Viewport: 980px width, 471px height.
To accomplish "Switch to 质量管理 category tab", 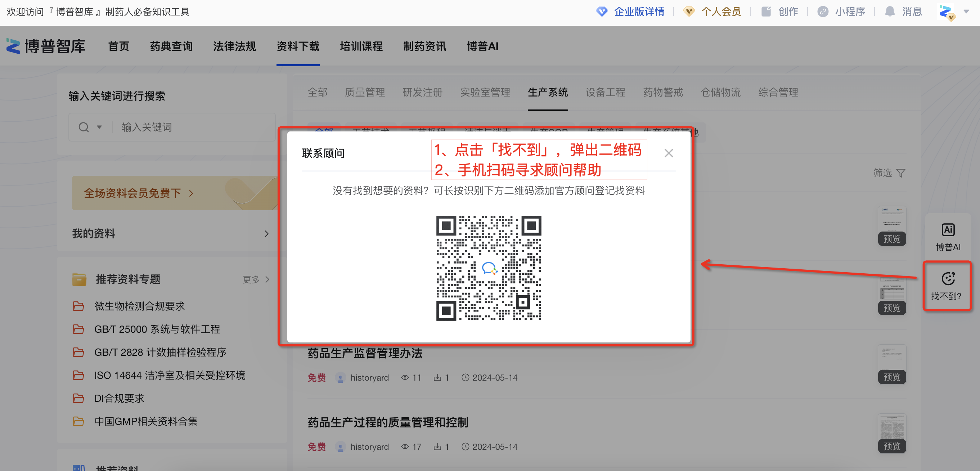I will click(x=365, y=92).
